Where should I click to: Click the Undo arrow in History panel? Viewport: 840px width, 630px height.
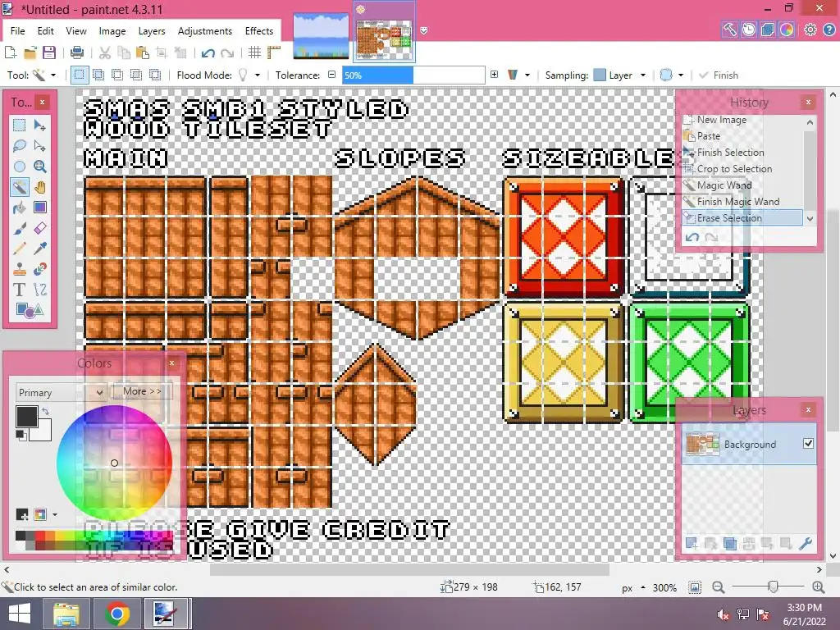[692, 237]
